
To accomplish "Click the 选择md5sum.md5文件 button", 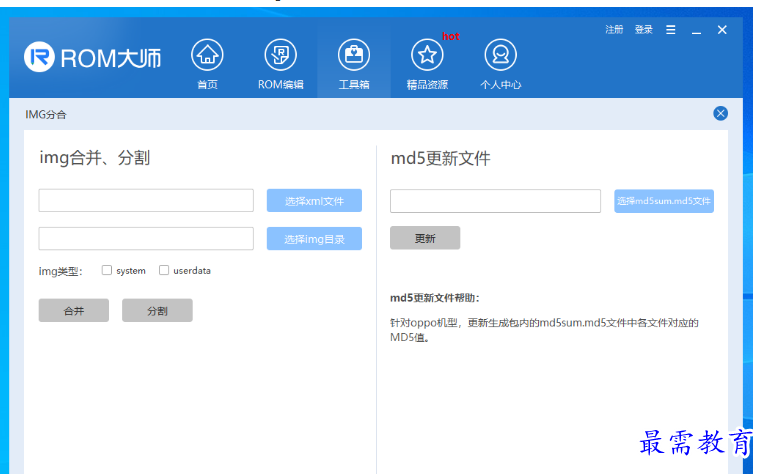I will [663, 201].
